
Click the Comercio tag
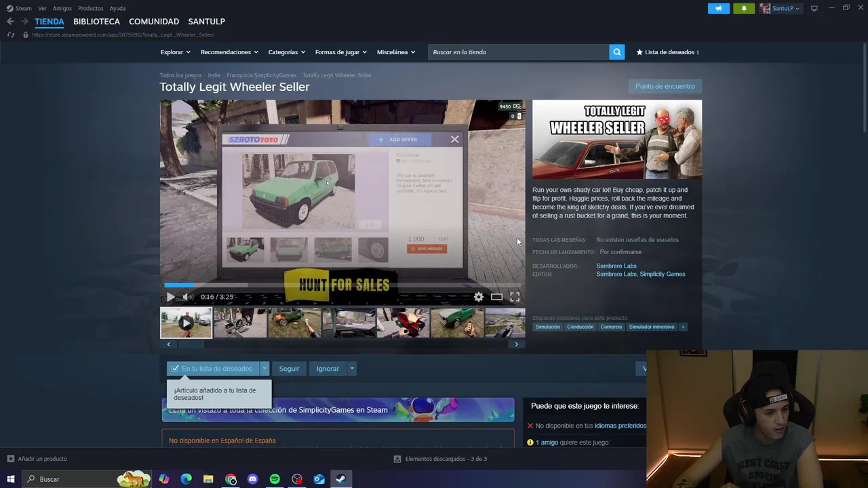tap(611, 327)
